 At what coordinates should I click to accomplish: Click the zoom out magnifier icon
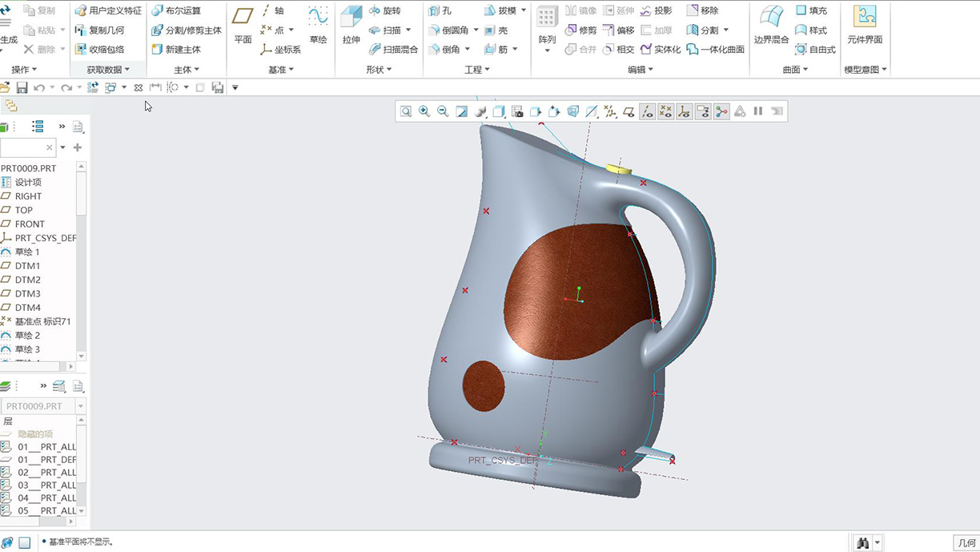443,111
